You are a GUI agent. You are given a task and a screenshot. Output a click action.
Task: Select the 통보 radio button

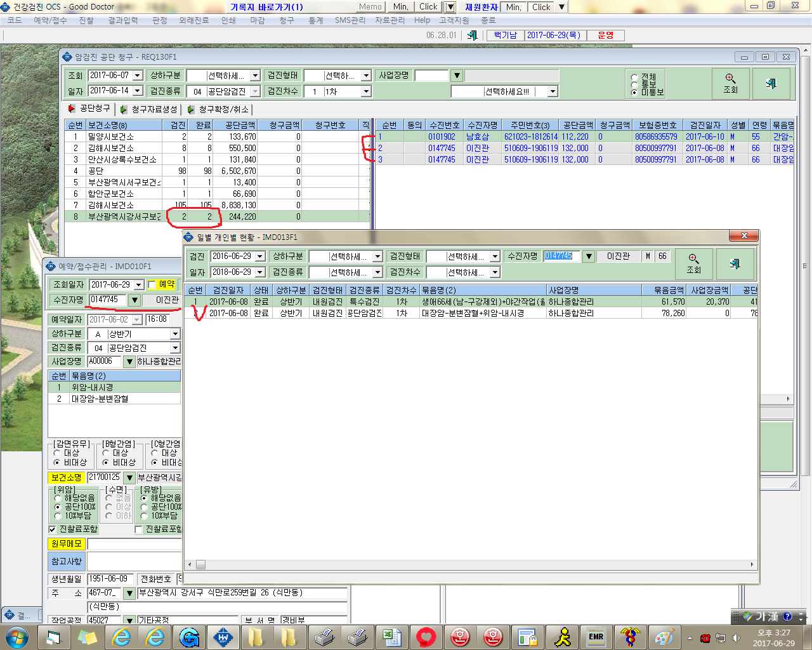click(634, 84)
